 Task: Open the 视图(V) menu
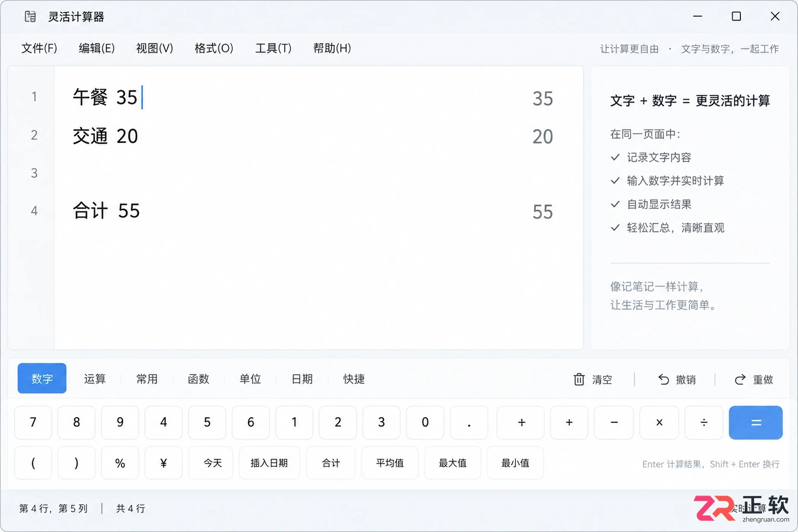pos(155,48)
